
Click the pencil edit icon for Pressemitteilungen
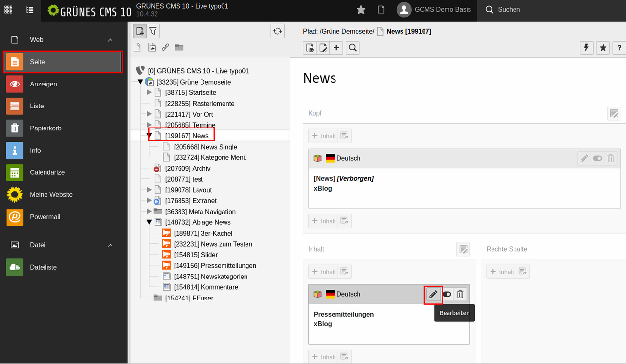[433, 294]
